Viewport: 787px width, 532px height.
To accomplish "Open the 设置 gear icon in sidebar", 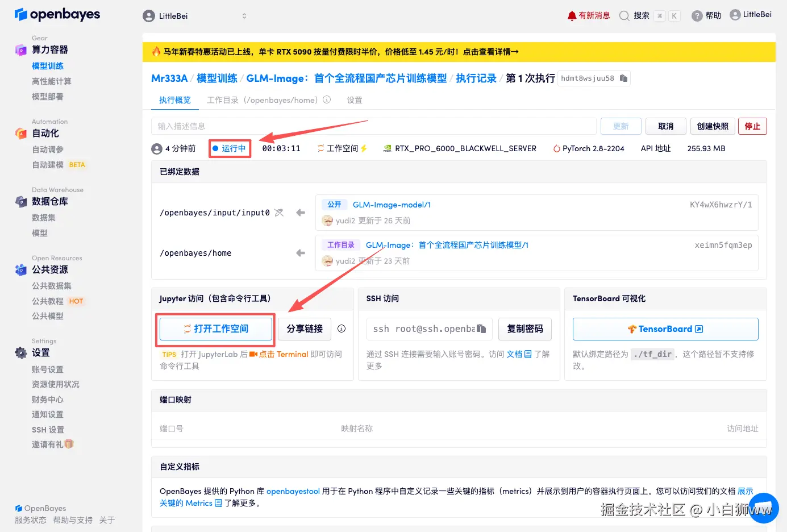I will tap(21, 353).
